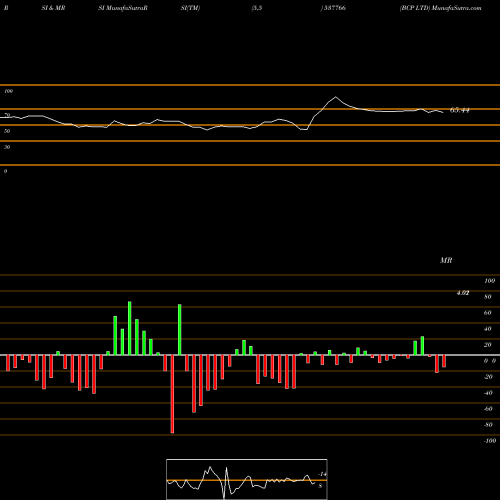Image resolution: width=500 pixels, height=500 pixels.
Task: Click the MR axis label -80
Action: point(488,425)
